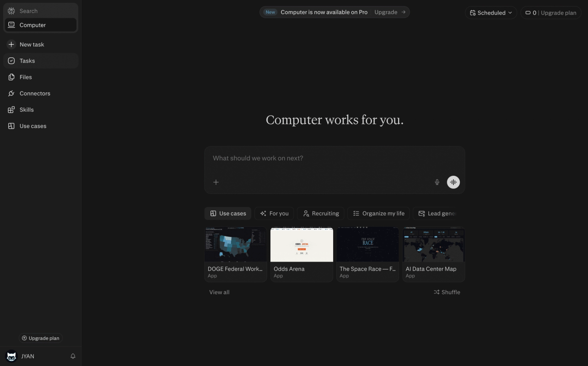Click 'Computer is now available on Pro' text

pos(324,12)
